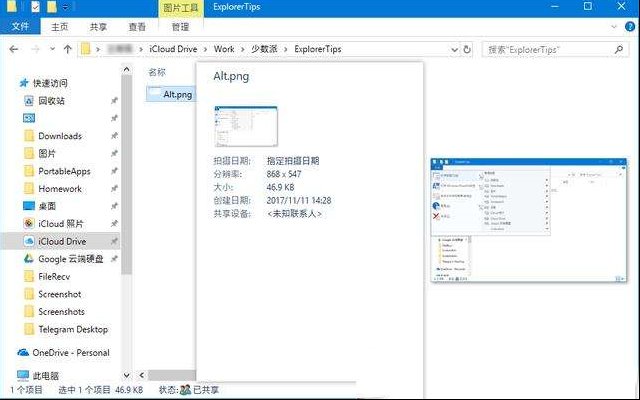Screen dimensions: 640x400
Task: Expand the OneDrive - Personal tree node
Action: pyautogui.click(x=9, y=353)
